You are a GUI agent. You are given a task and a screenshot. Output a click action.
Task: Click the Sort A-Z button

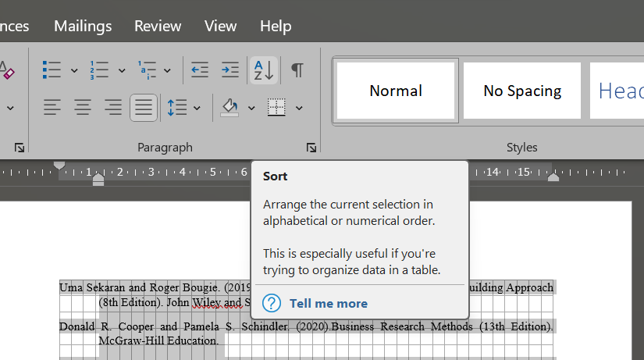coord(264,70)
